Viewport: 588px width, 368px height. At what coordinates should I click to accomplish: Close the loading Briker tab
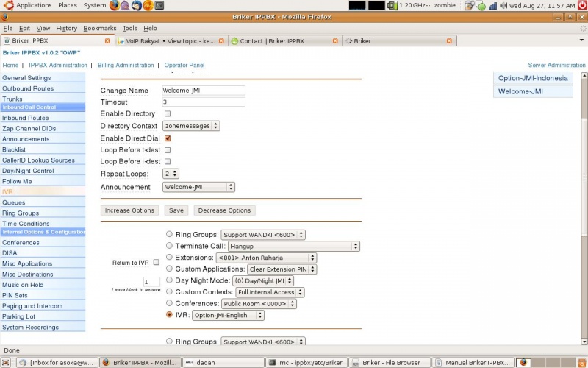click(449, 41)
